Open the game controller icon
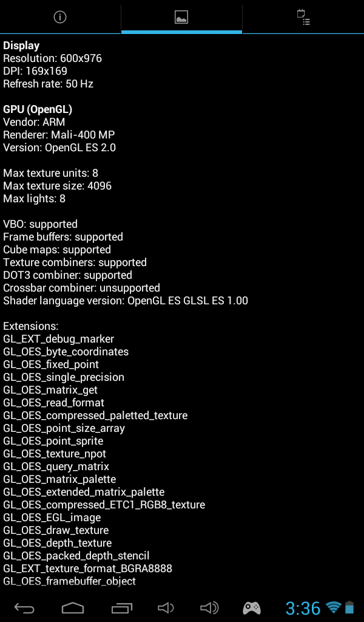This screenshot has width=364, height=622. 252,607
